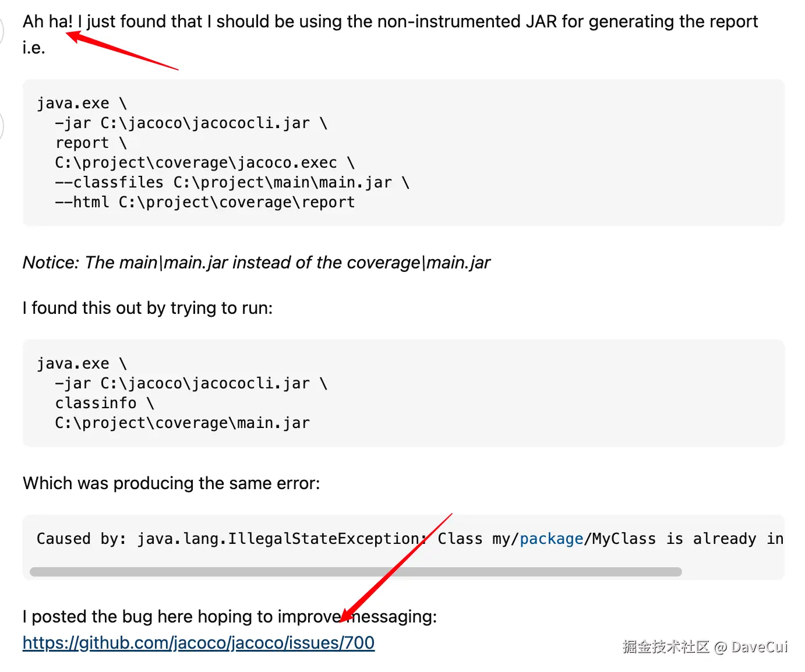Viewport: 805px width, 672px height.
Task: Click the partial circle icon beside 'Ah ha!'
Action: point(2,30)
